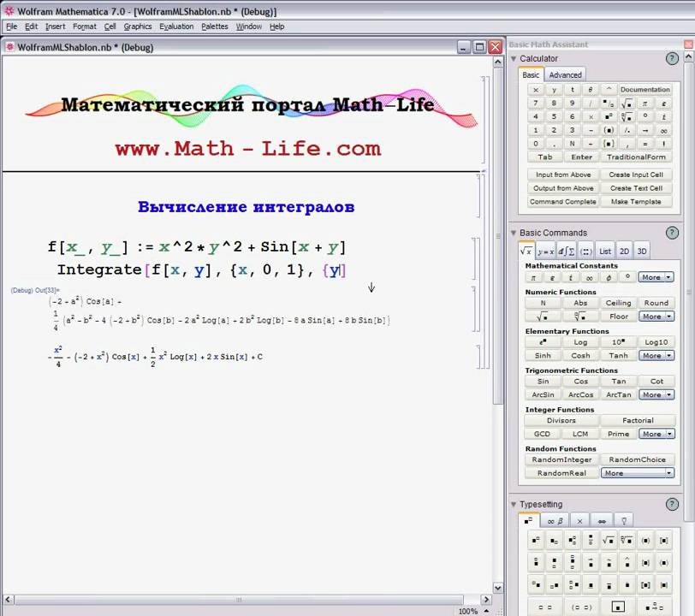Insert infinity from Mathematical Constants row
The image size is (695, 616).
[x=590, y=277]
